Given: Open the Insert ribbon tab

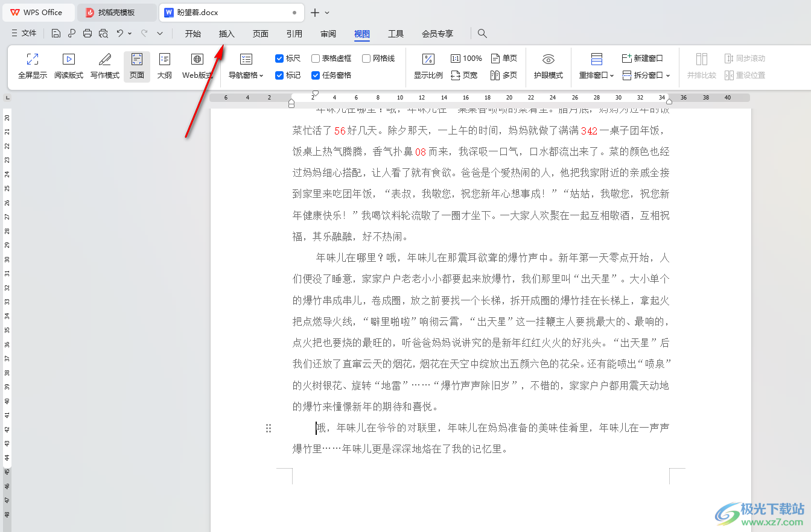Looking at the screenshot, I should pyautogui.click(x=227, y=34).
